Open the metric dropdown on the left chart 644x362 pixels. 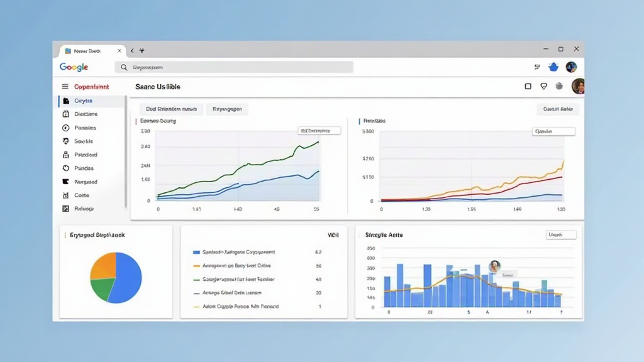click(x=319, y=130)
